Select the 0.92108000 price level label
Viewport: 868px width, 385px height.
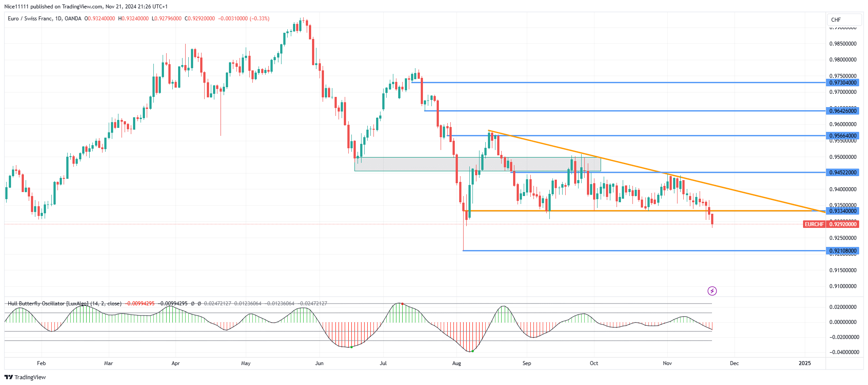[x=842, y=251]
